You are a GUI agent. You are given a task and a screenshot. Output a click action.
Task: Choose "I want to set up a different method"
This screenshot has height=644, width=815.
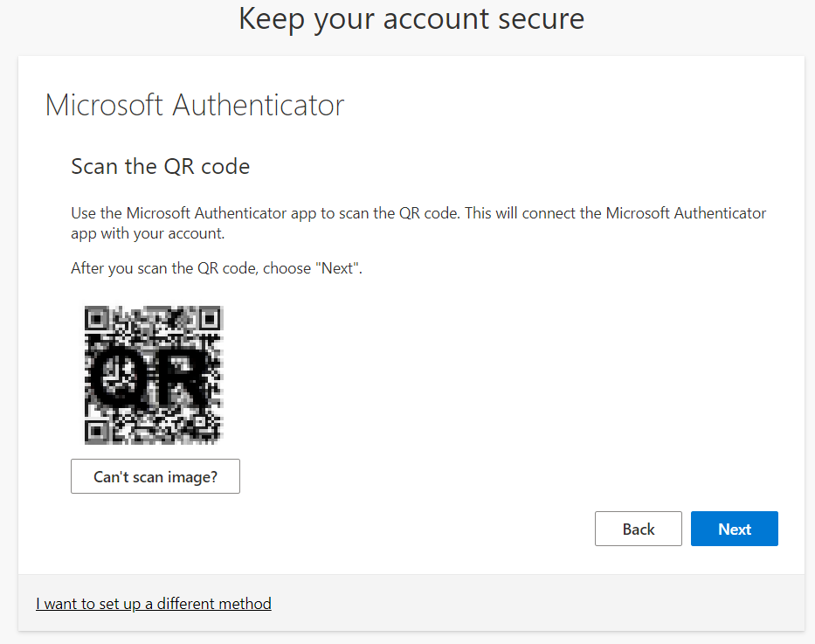click(x=154, y=604)
